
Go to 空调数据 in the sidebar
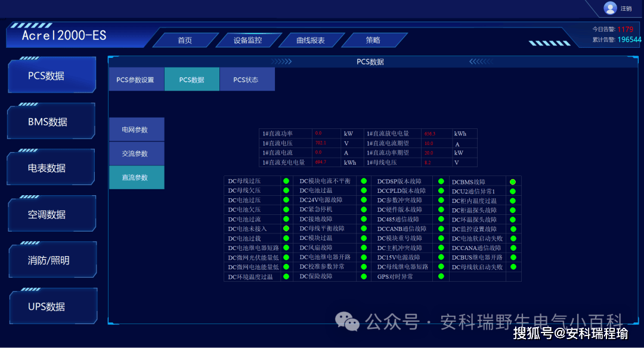coord(52,214)
